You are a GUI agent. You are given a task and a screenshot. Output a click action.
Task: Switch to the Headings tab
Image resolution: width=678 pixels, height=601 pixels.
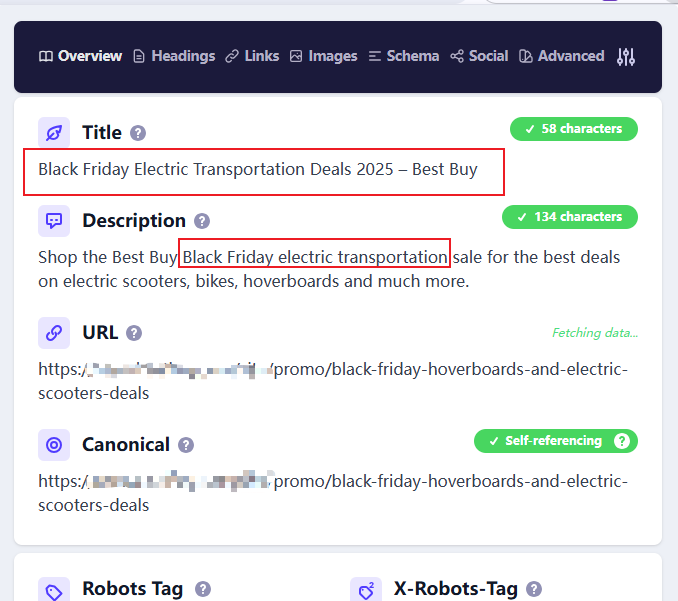click(x=174, y=56)
